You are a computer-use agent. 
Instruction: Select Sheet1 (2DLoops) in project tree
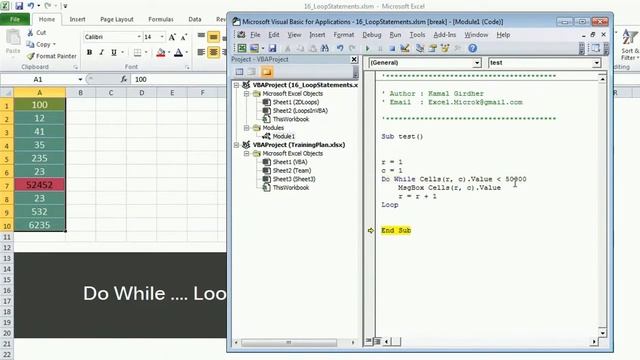click(296, 102)
